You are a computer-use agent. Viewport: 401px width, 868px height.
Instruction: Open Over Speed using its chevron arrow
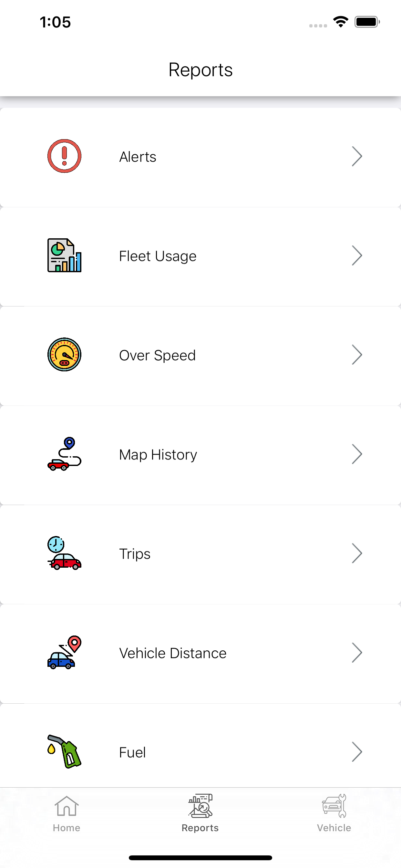[x=357, y=355]
